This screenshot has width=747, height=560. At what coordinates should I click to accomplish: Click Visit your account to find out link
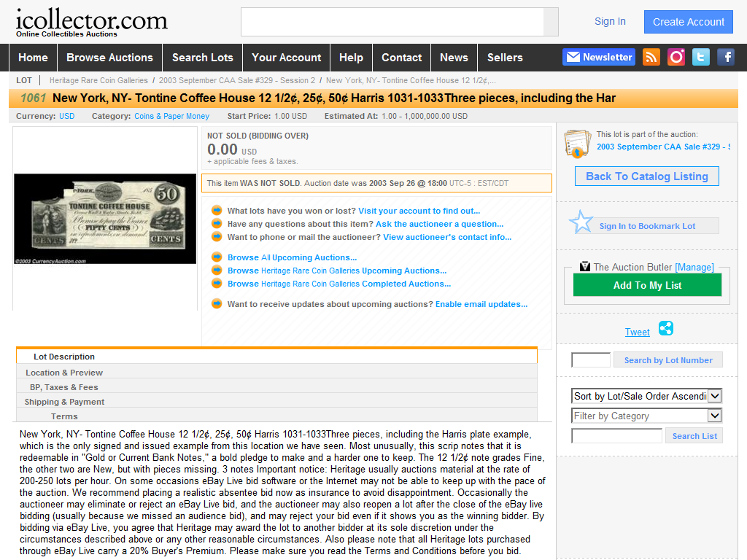[419, 211]
